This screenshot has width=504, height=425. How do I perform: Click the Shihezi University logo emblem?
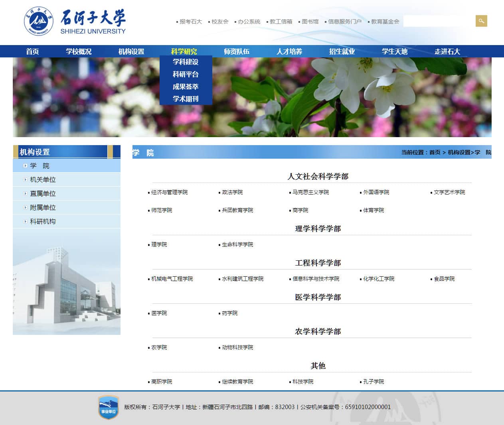click(38, 21)
